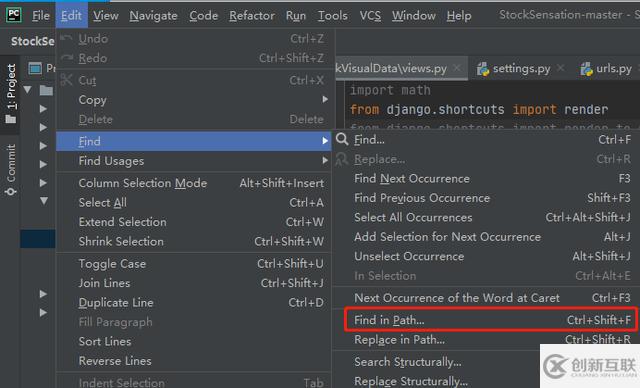This screenshot has height=388, width=640.
Task: Choose Unselect Occurrence
Action: coord(486,257)
